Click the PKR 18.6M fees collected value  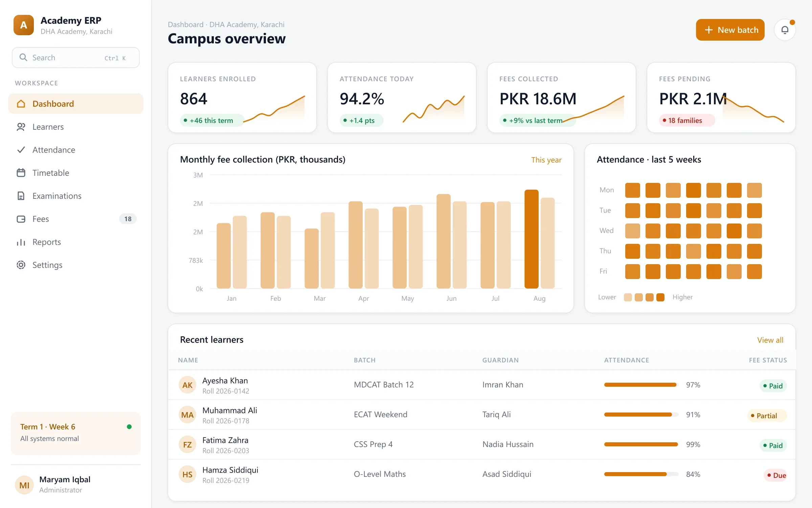pos(538,99)
